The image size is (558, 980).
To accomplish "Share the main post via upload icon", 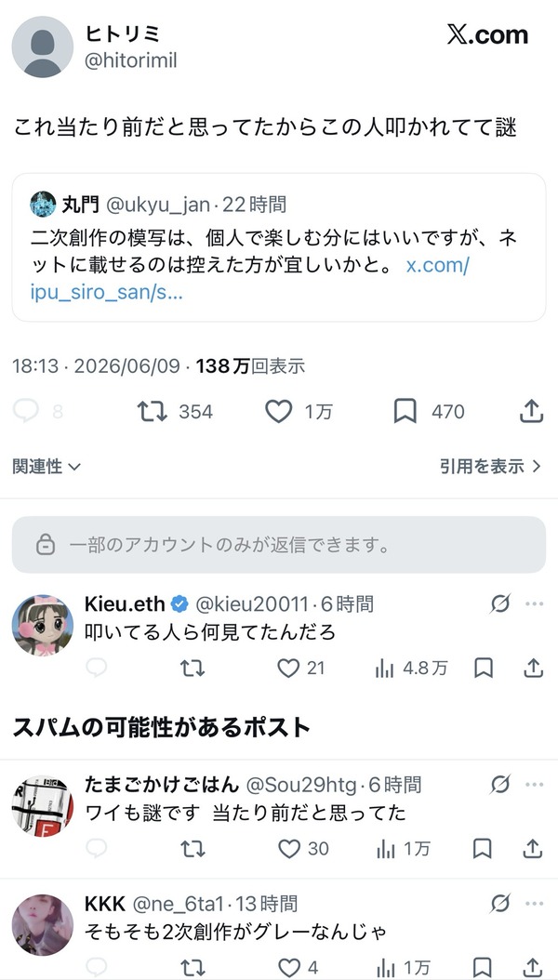I will coord(531,411).
